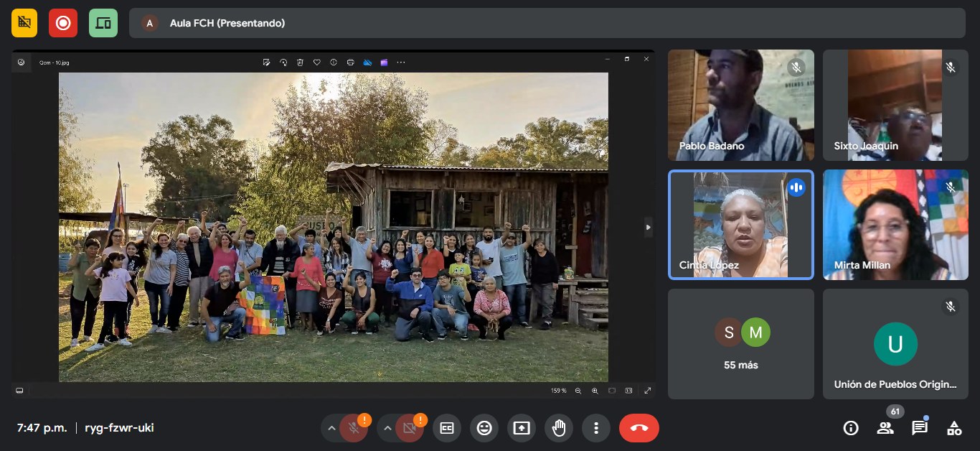Screen dimensions: 980x451
Task: Show the participants list with 61 people
Action: click(885, 428)
